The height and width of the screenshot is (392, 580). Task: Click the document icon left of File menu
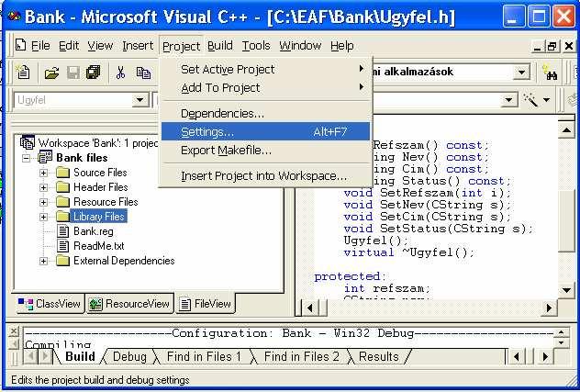[21, 45]
